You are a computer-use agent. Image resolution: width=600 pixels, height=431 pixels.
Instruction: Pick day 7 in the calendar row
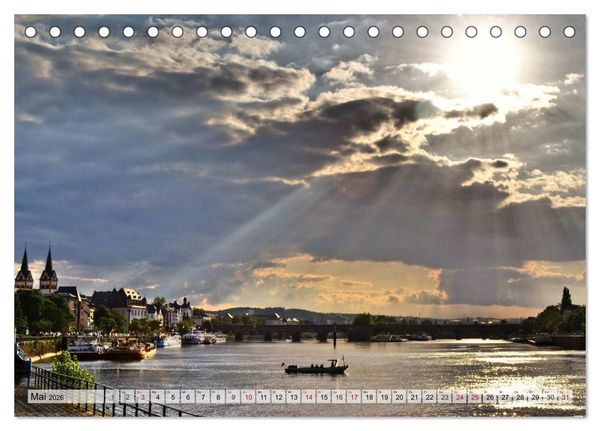point(203,397)
